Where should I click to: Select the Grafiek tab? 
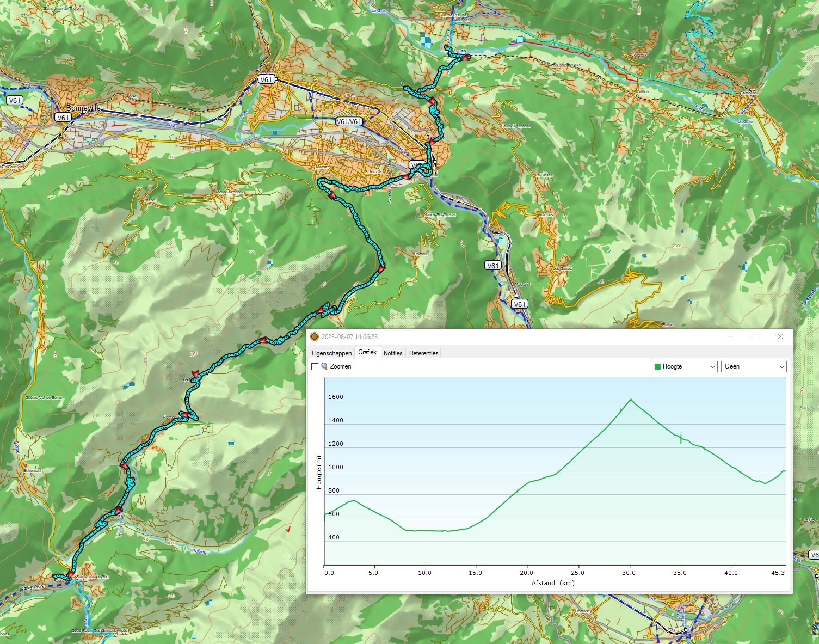[367, 353]
